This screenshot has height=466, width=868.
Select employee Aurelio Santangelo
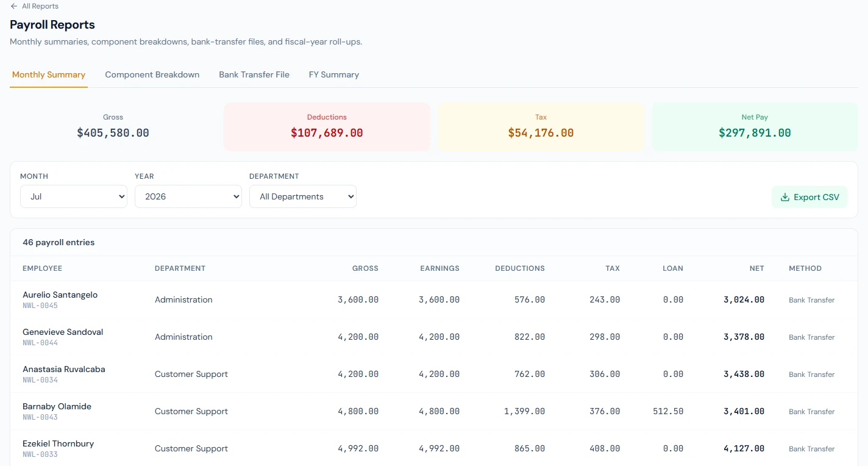coord(60,295)
